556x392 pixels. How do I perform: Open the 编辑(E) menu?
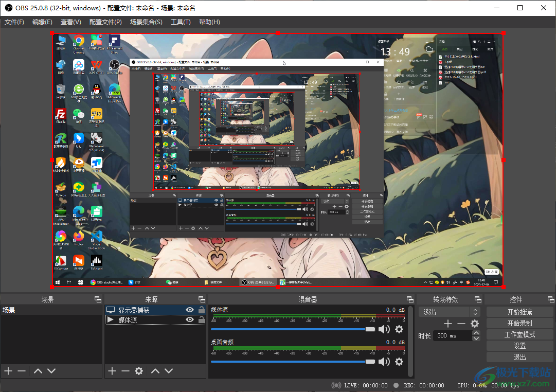click(x=42, y=22)
